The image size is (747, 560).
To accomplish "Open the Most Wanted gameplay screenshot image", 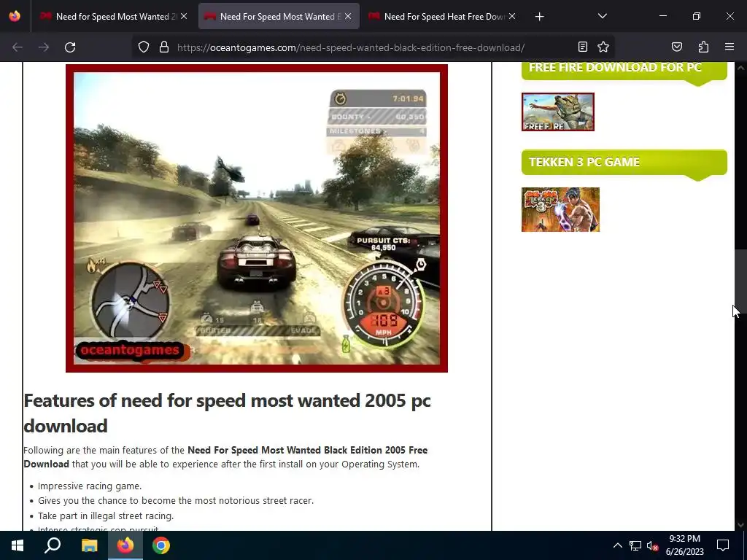I will click(x=257, y=218).
